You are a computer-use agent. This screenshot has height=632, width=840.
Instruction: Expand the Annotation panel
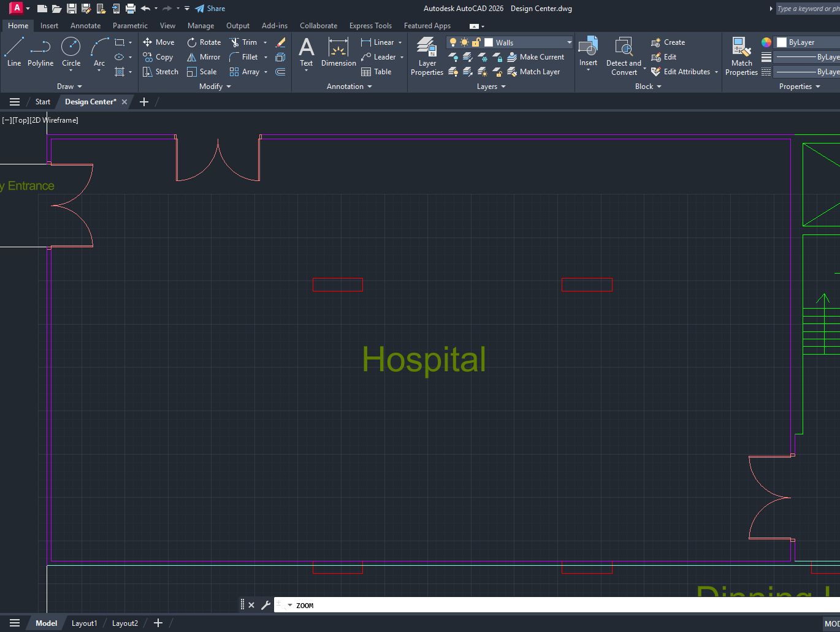[x=349, y=87]
